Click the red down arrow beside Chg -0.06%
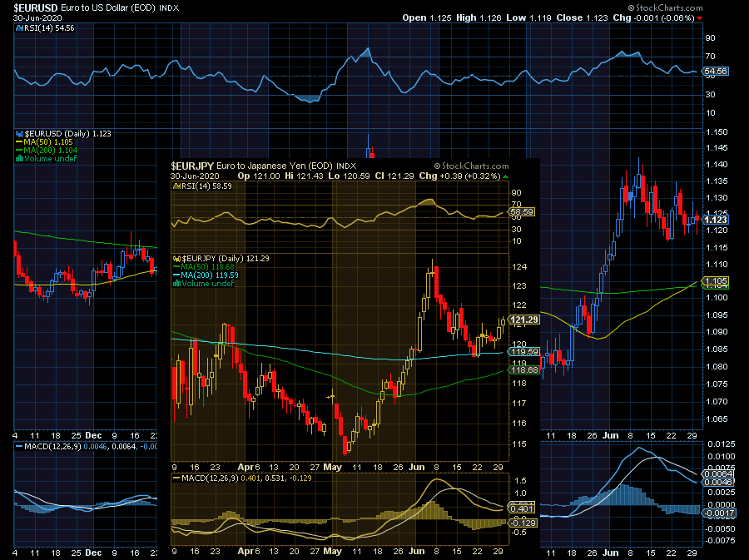 (x=699, y=18)
